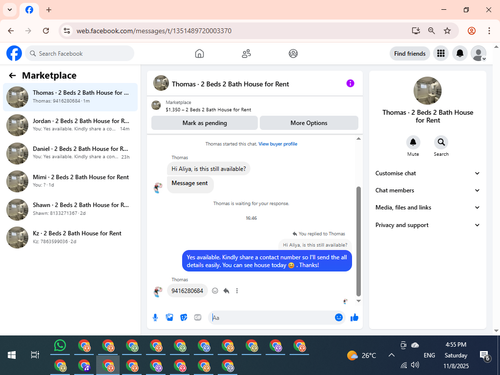
Task: Open the account profile avatar menu
Action: click(478, 53)
